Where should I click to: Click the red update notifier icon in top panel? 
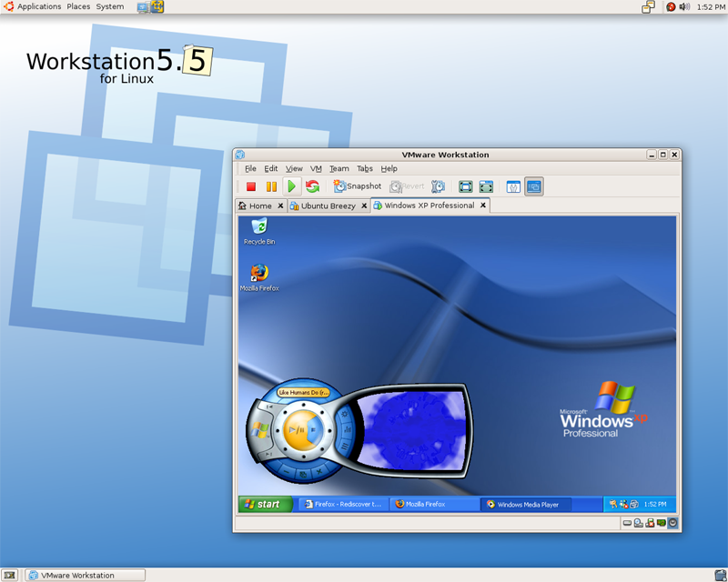click(671, 6)
